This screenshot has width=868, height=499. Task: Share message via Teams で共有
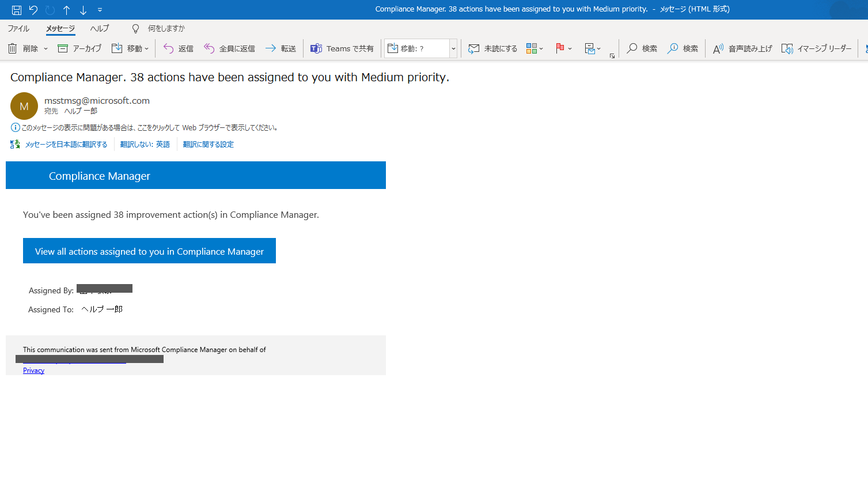click(x=342, y=48)
